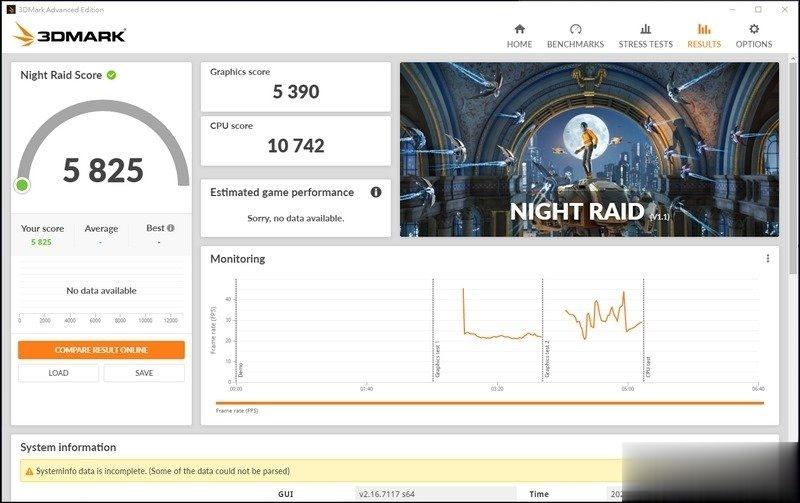
Task: Click the Graphics test 2 marker on chart
Action: (547, 359)
